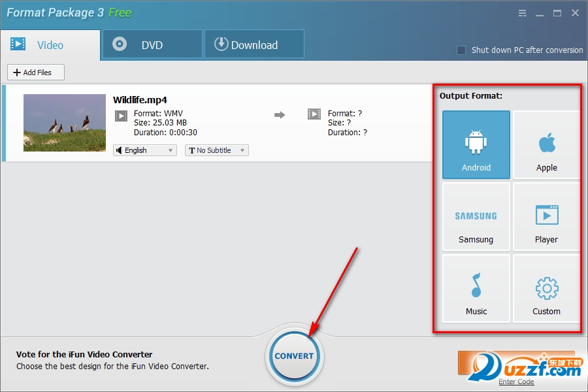
Task: Maximize the Format Package window
Action: (x=557, y=13)
